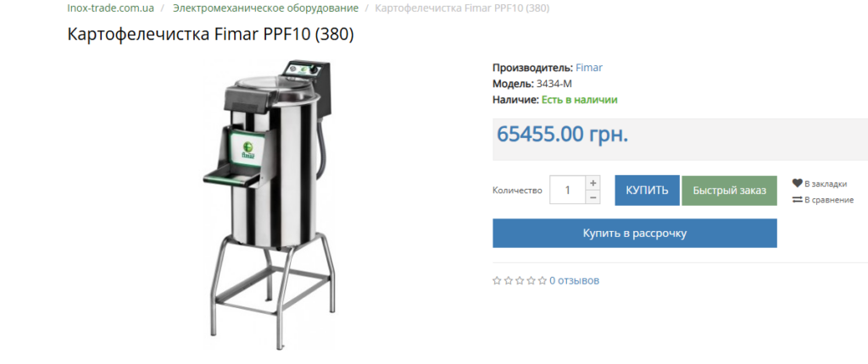The image size is (868, 364).
Task: Select the third rating star
Action: click(x=520, y=280)
